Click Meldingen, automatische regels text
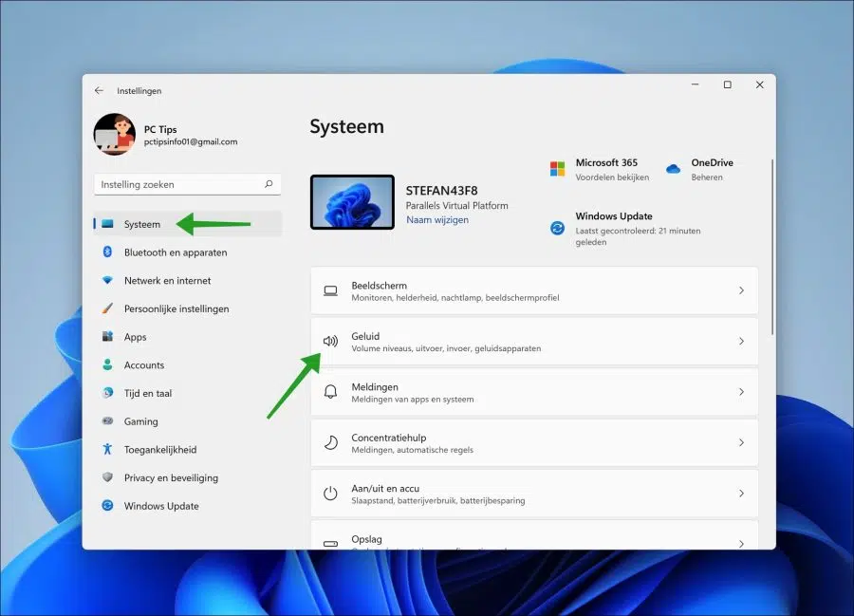Screen dimensions: 854x616 pyautogui.click(x=413, y=450)
